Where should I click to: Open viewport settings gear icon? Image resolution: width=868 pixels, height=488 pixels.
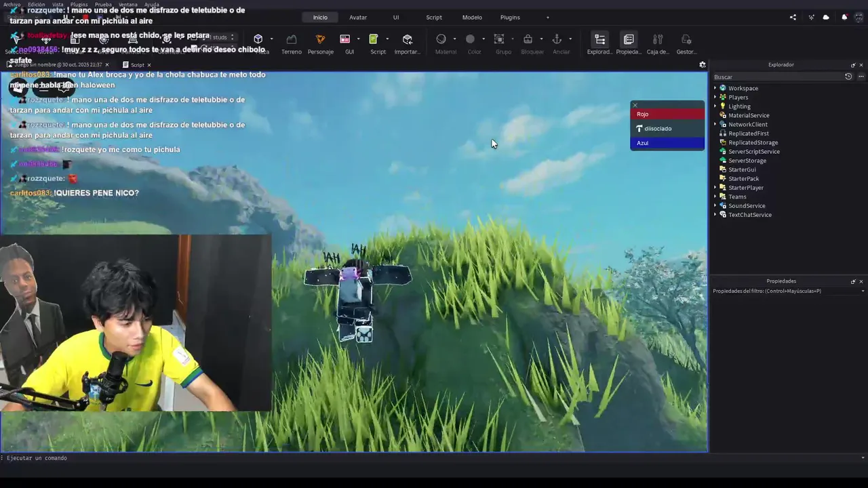pyautogui.click(x=703, y=65)
